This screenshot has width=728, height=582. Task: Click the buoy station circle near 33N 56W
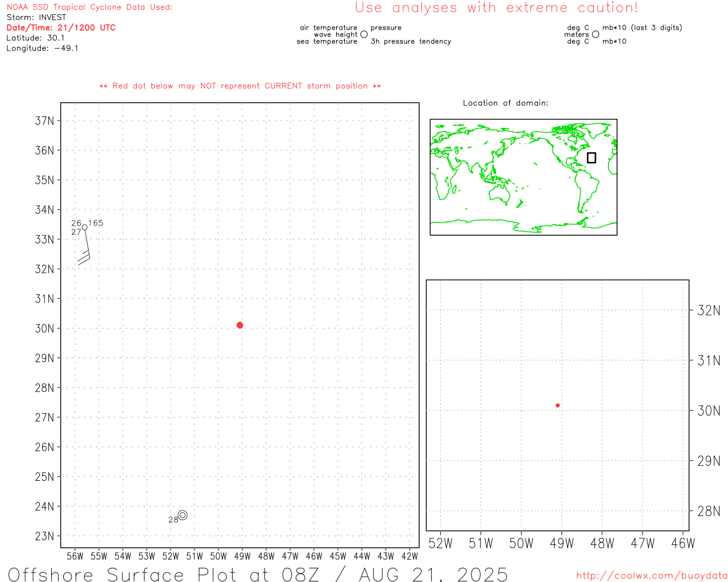tap(84, 227)
